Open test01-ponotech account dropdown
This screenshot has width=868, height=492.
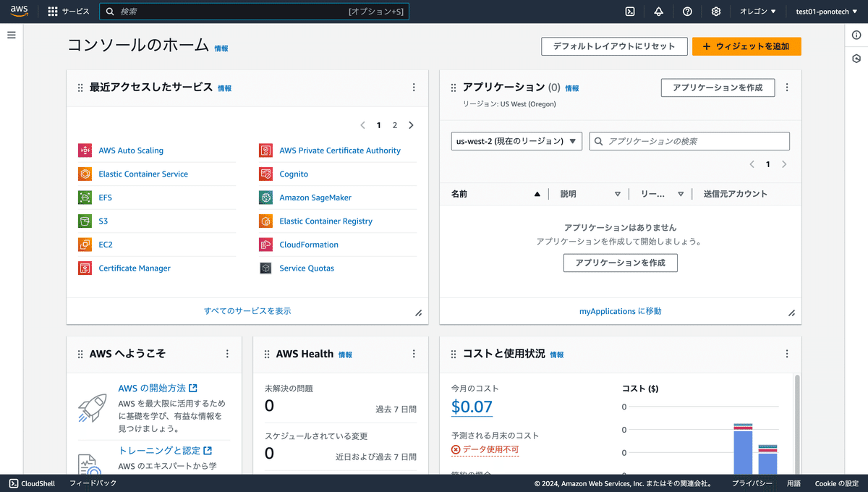coord(827,12)
